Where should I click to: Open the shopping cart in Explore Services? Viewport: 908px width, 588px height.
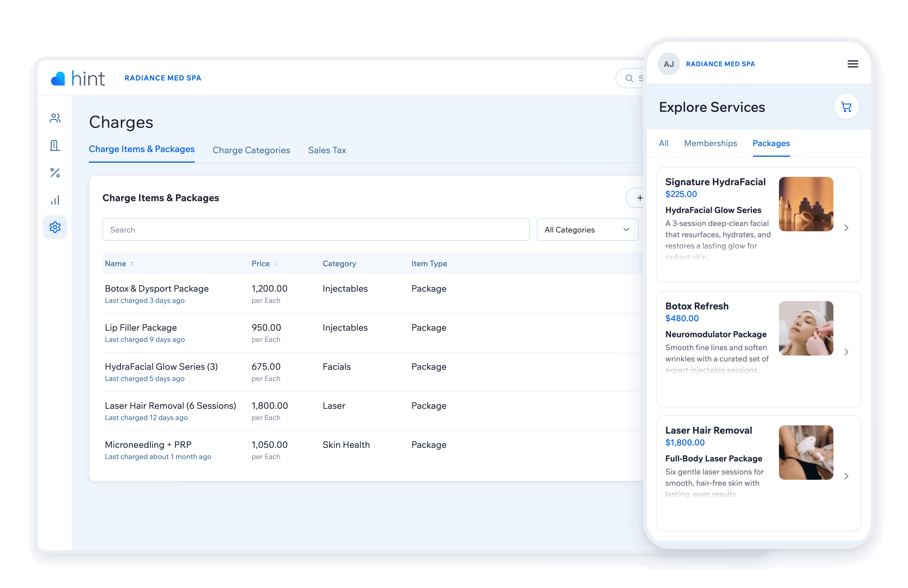click(846, 107)
